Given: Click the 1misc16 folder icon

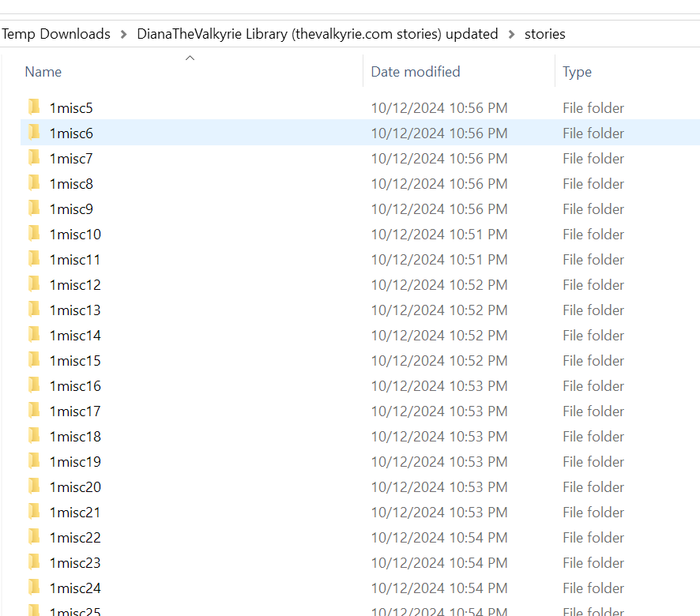Looking at the screenshot, I should coord(34,385).
